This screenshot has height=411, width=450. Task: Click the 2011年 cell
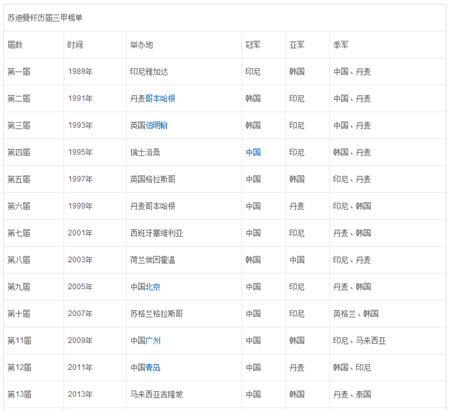pyautogui.click(x=80, y=368)
